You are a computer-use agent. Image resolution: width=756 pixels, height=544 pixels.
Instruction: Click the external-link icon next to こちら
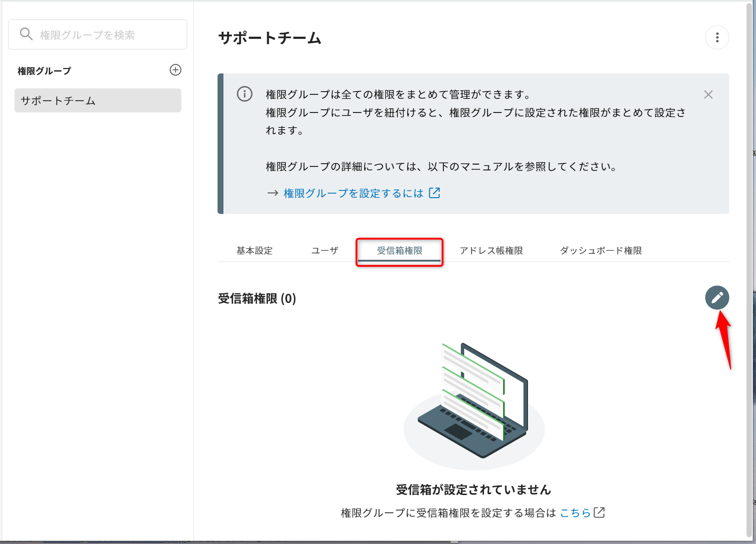pyautogui.click(x=599, y=513)
